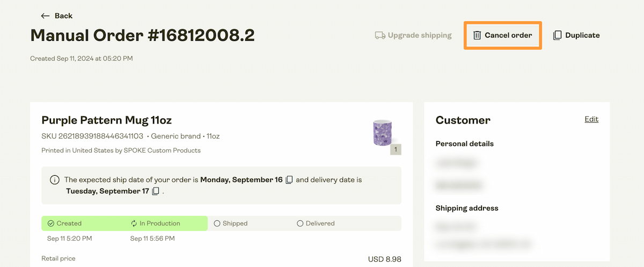644x267 pixels.
Task: Edit the Customer details
Action: pyautogui.click(x=591, y=119)
